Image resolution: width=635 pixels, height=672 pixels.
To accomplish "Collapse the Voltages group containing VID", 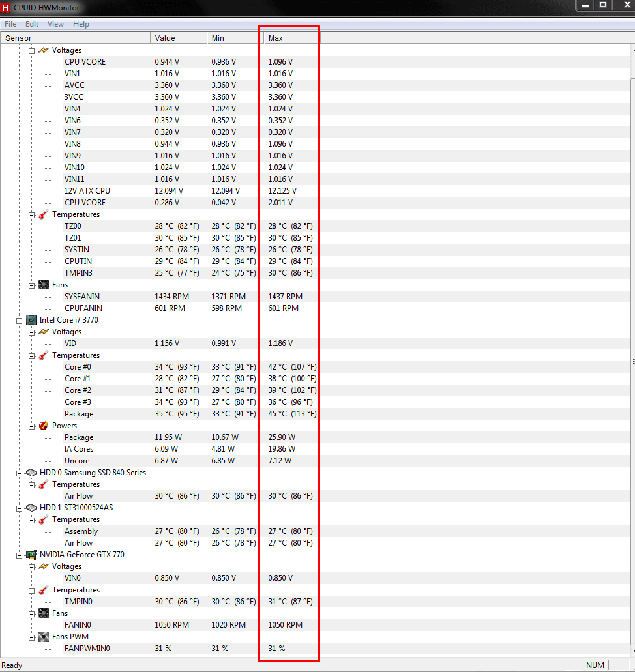I will [31, 332].
